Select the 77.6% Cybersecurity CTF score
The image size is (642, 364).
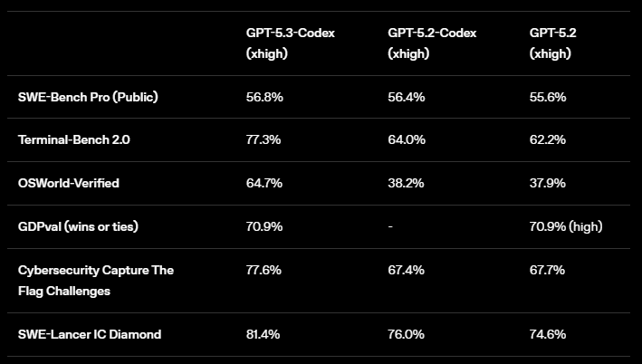[x=264, y=271]
